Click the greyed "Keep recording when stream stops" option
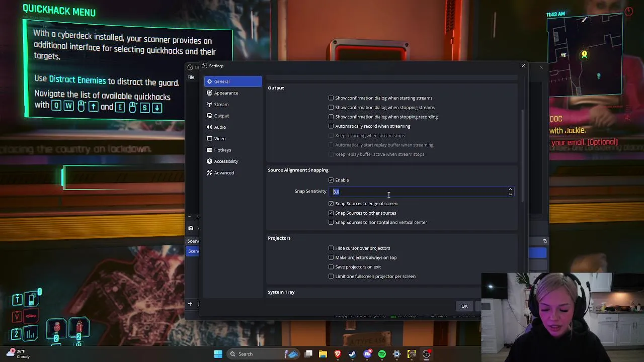 pyautogui.click(x=367, y=136)
